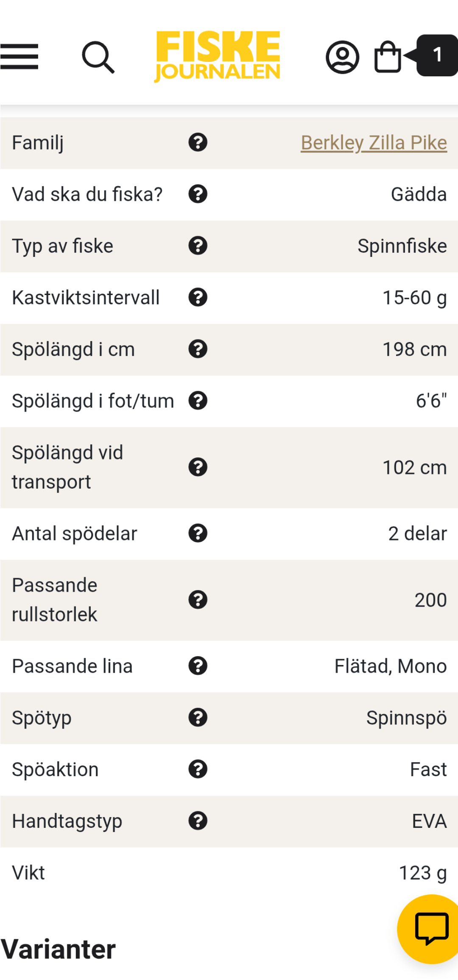Show help for Passande rullstorlek
The width and height of the screenshot is (458, 980).
pyautogui.click(x=198, y=600)
